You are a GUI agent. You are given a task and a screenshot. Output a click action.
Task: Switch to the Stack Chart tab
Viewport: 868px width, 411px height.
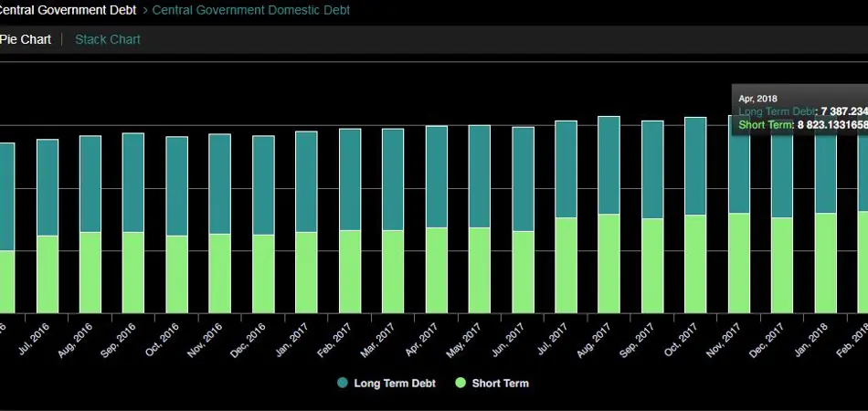(x=108, y=39)
